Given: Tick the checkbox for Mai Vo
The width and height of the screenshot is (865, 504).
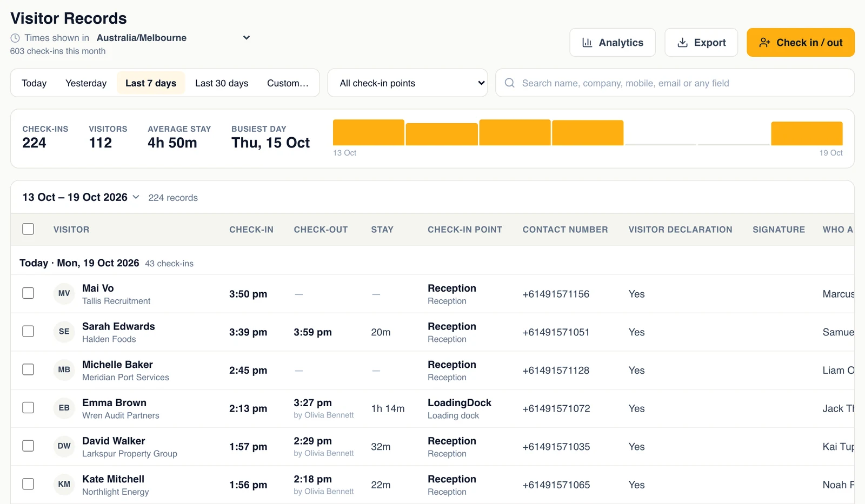Looking at the screenshot, I should tap(28, 293).
